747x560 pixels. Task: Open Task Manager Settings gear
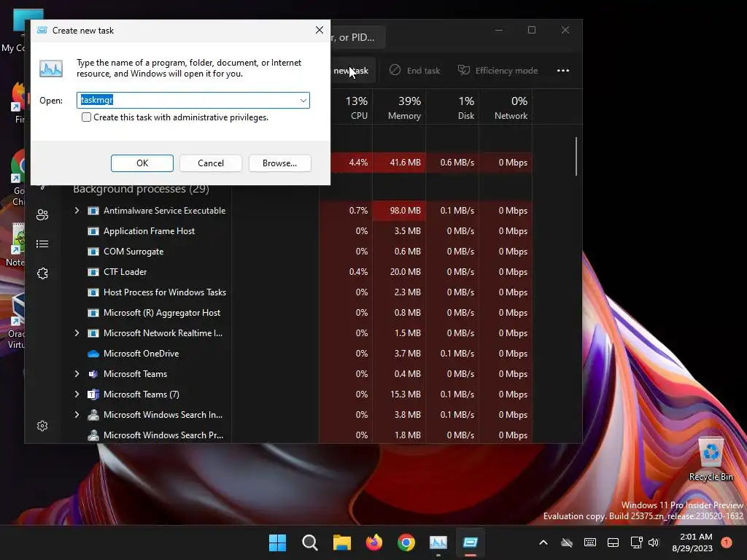[42, 426]
